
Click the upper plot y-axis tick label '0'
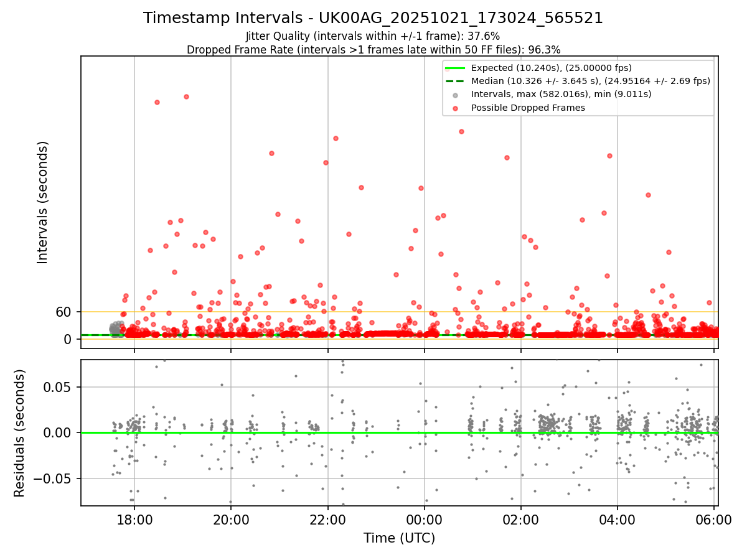pos(69,339)
